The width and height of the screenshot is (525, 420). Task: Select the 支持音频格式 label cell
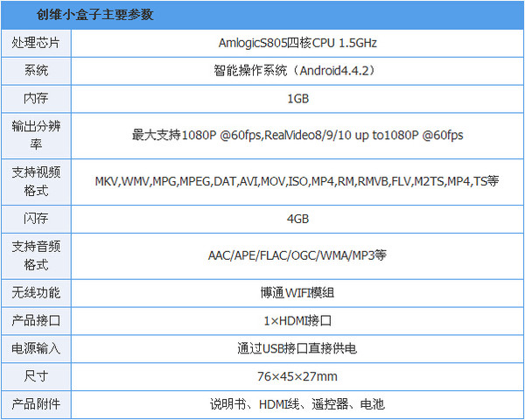(36, 255)
